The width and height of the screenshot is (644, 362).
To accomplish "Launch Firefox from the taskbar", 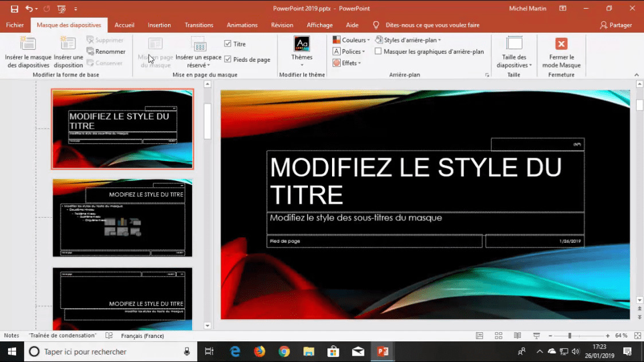I will pyautogui.click(x=260, y=351).
